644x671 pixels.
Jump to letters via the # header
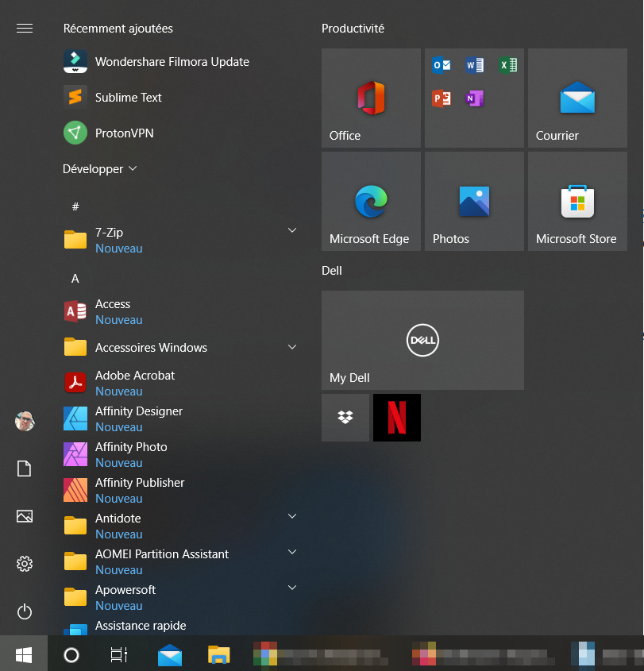tap(75, 206)
